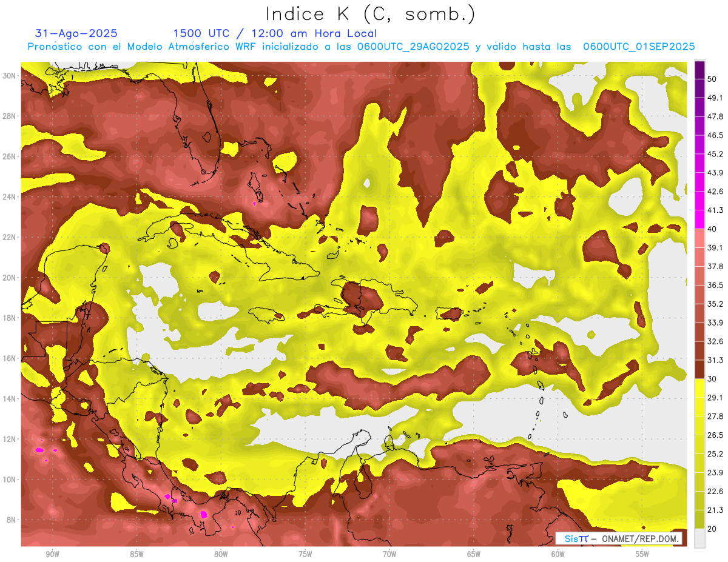Click the color scale label "22.6"
Viewport: 728px width, 562px height.
(x=715, y=492)
